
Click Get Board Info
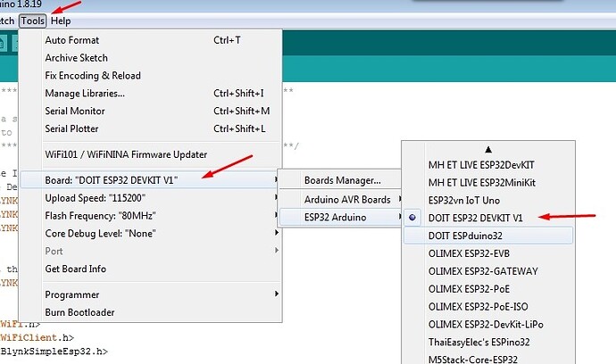[151, 269]
